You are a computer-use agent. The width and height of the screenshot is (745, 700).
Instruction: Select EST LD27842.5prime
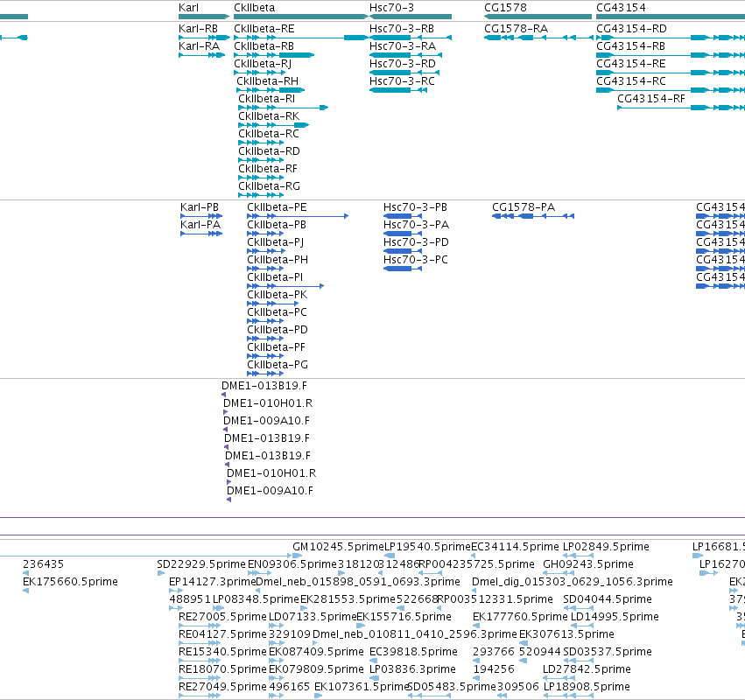587,669
